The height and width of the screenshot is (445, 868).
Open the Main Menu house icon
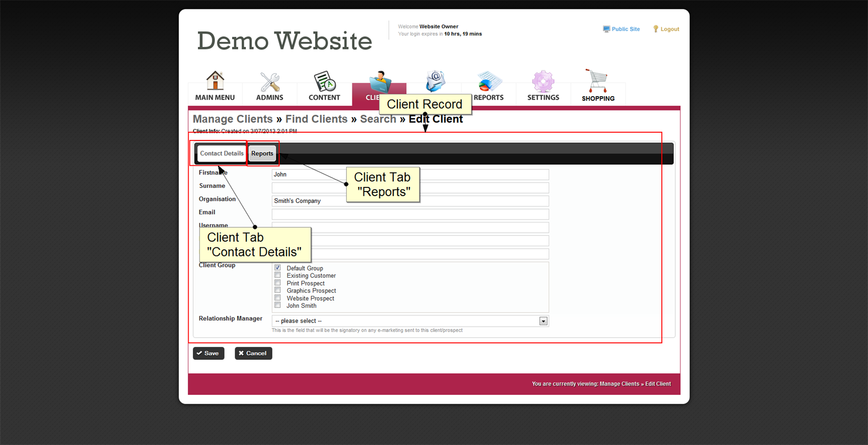point(215,81)
